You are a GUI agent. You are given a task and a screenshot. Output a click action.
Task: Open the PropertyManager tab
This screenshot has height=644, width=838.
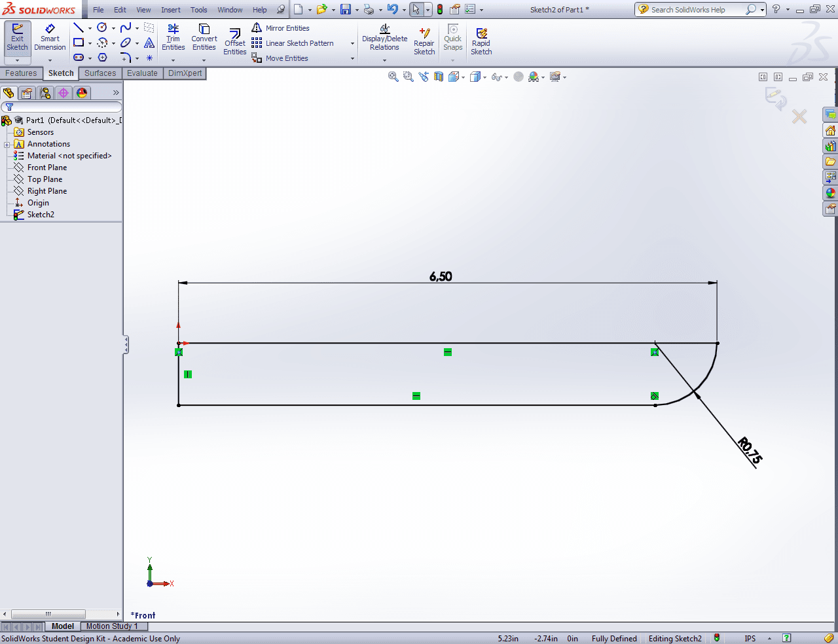(x=27, y=93)
